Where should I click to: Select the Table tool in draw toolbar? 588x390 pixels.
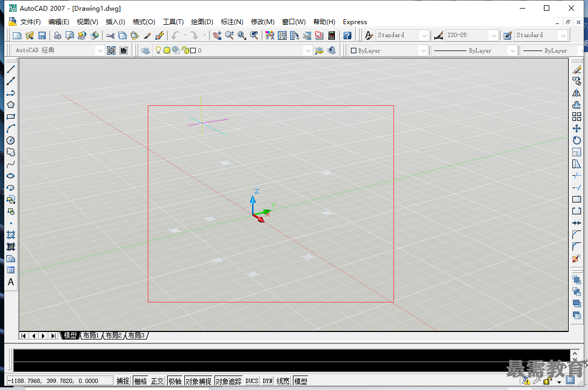pos(11,270)
